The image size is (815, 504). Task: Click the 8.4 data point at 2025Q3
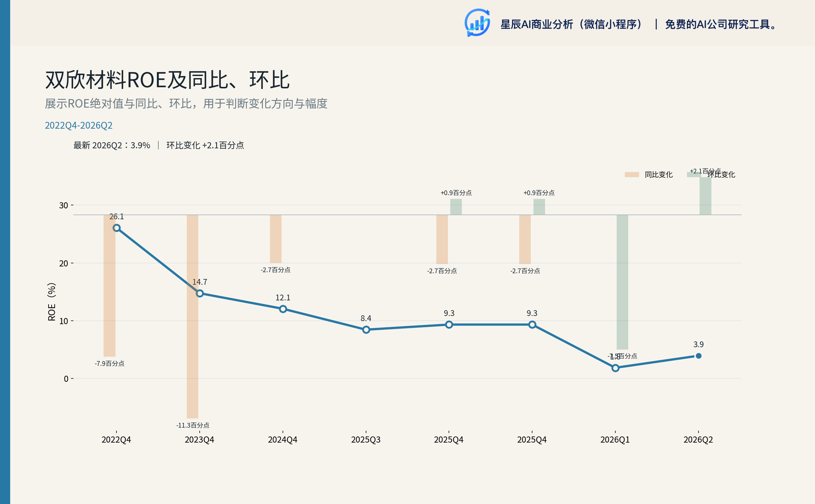[x=366, y=330]
